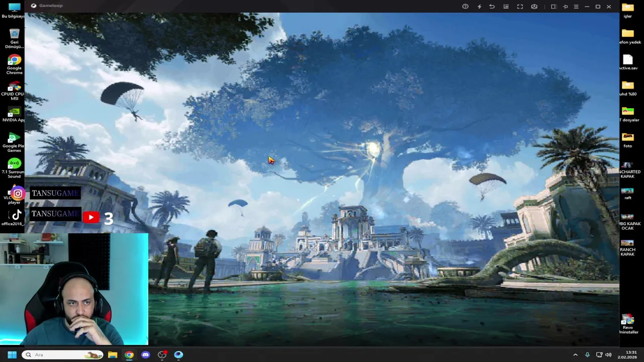Click the Gameloop user profile circle icon
Screen dimensions: 644x362
[x=534, y=7]
